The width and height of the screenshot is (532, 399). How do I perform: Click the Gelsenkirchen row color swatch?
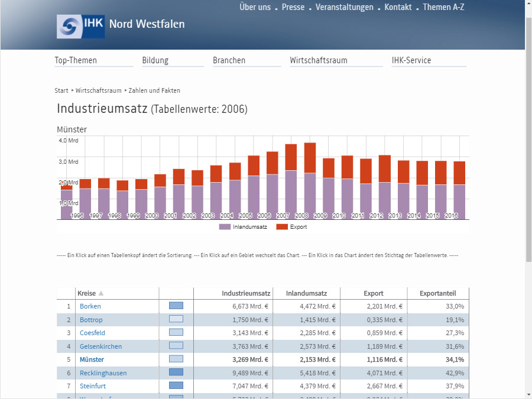tap(176, 346)
